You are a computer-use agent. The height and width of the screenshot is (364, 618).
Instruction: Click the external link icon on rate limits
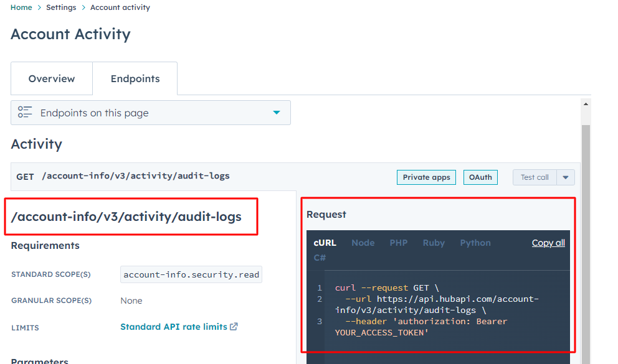click(234, 327)
